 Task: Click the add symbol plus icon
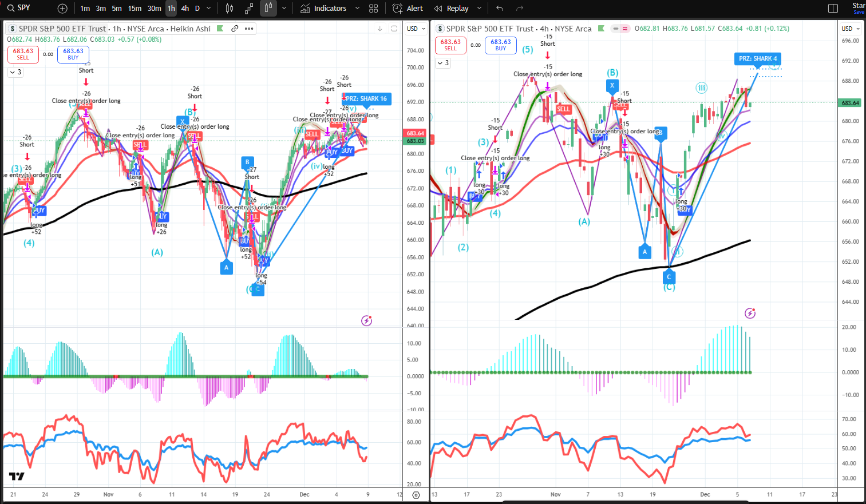62,9
